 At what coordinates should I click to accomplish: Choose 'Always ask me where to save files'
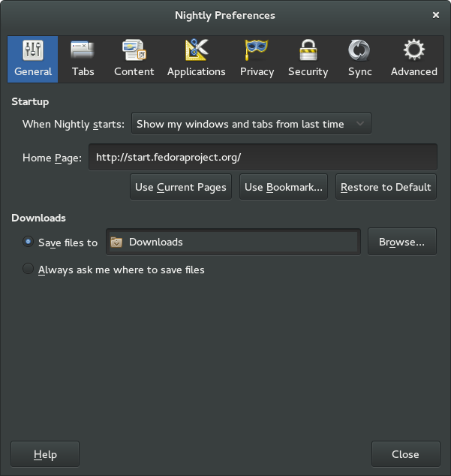point(29,269)
